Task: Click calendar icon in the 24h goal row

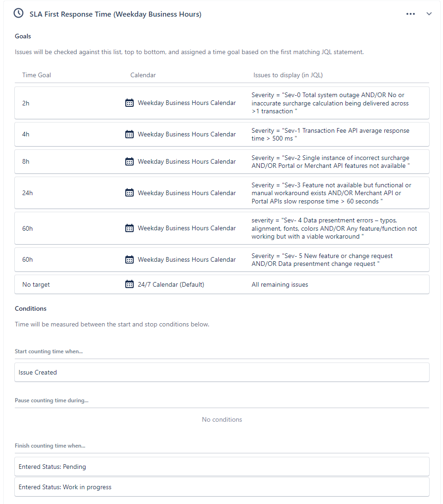Action: pyautogui.click(x=129, y=193)
